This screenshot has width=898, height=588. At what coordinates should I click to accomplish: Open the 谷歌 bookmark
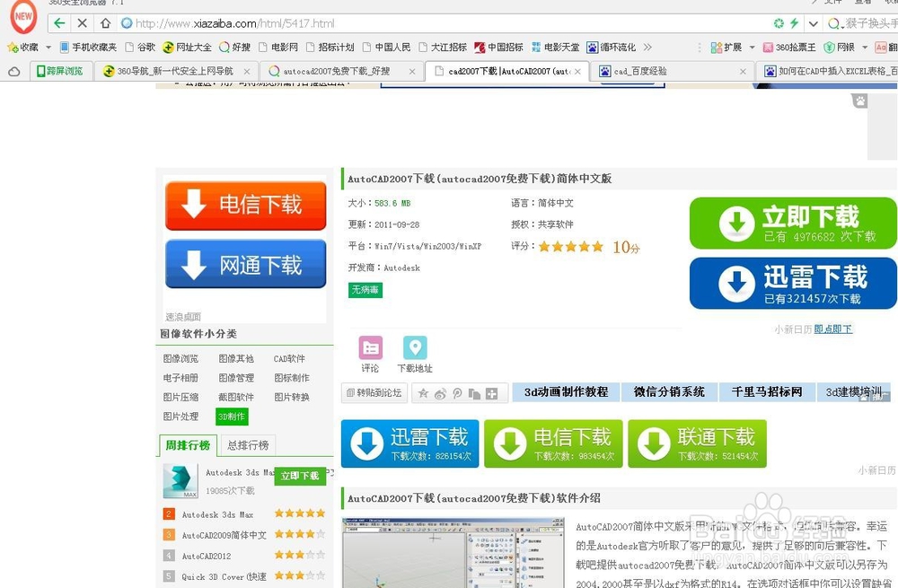[x=140, y=47]
